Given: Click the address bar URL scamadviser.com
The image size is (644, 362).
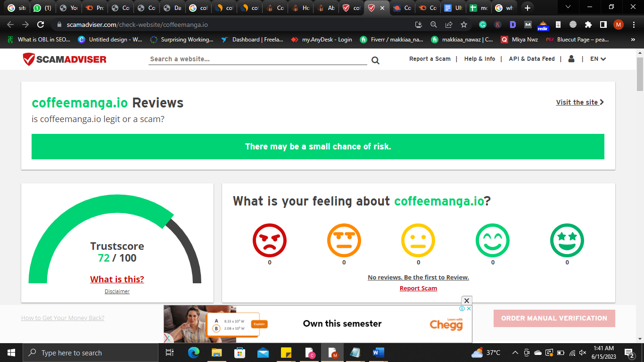Looking at the screenshot, I should [x=137, y=25].
